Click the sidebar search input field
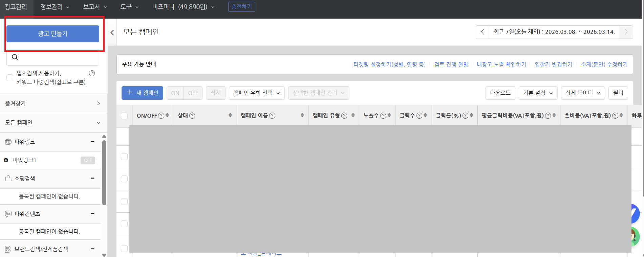 tap(58, 57)
